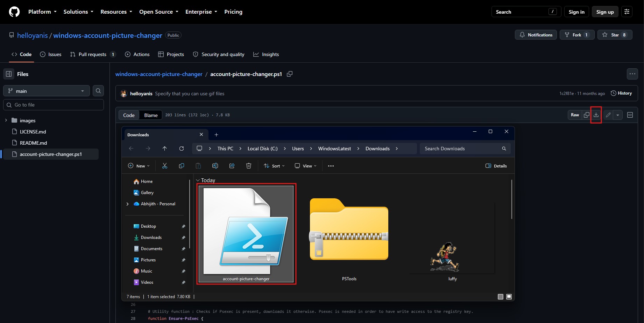Click Rename icon in Explorer toolbar
644x323 pixels.
point(215,166)
